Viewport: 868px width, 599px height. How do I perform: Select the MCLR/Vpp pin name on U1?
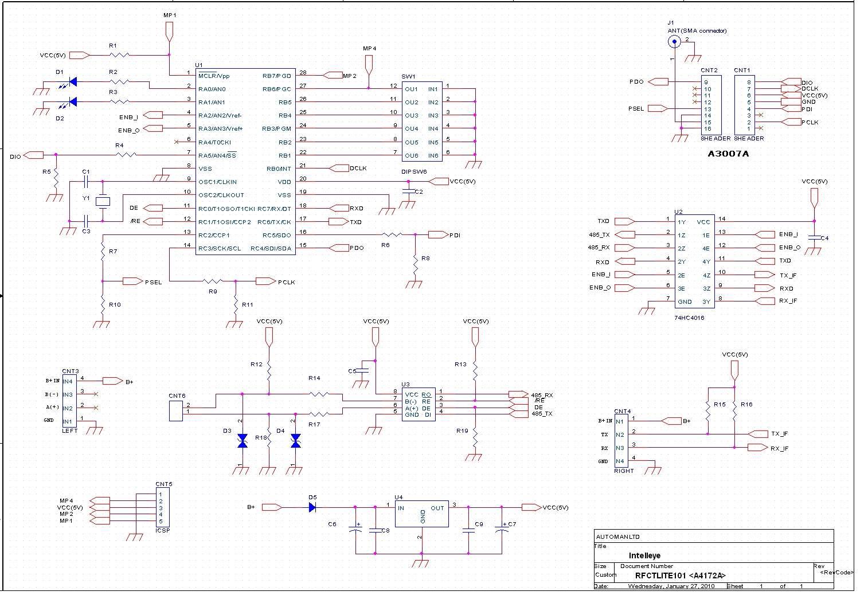coord(214,76)
